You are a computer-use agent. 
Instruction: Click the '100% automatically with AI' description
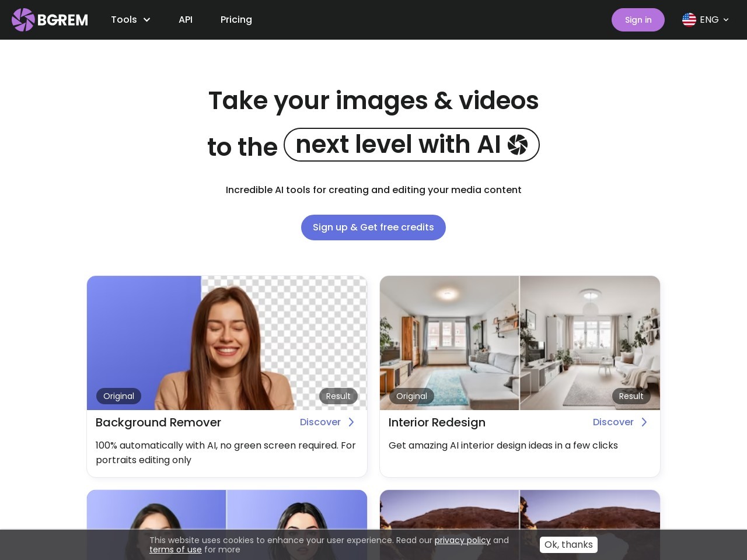pos(226,453)
